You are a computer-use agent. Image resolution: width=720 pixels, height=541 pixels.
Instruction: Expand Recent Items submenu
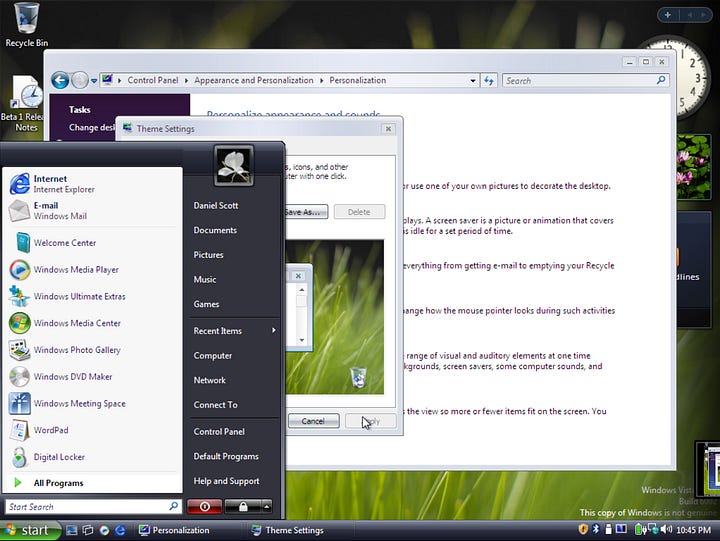point(234,331)
